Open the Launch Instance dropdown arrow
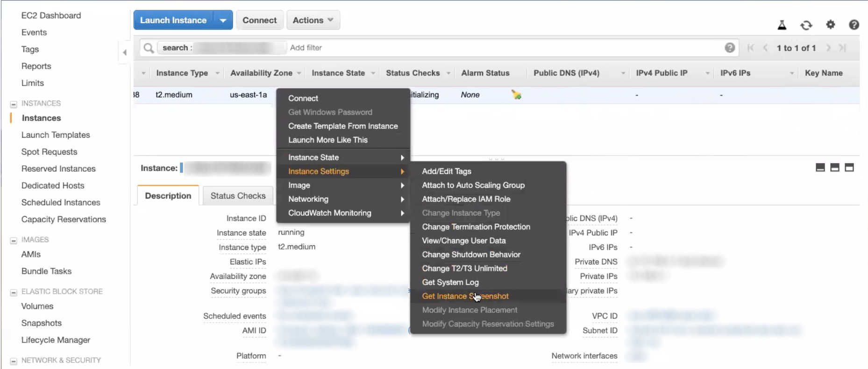Image resolution: width=868 pixels, height=369 pixels. [x=223, y=20]
